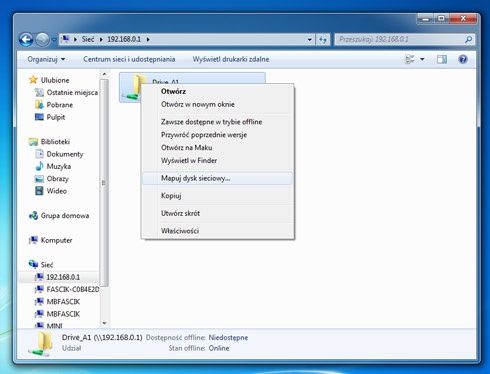
Task: Click the Forward navigation arrow button
Action: pyautogui.click(x=42, y=40)
